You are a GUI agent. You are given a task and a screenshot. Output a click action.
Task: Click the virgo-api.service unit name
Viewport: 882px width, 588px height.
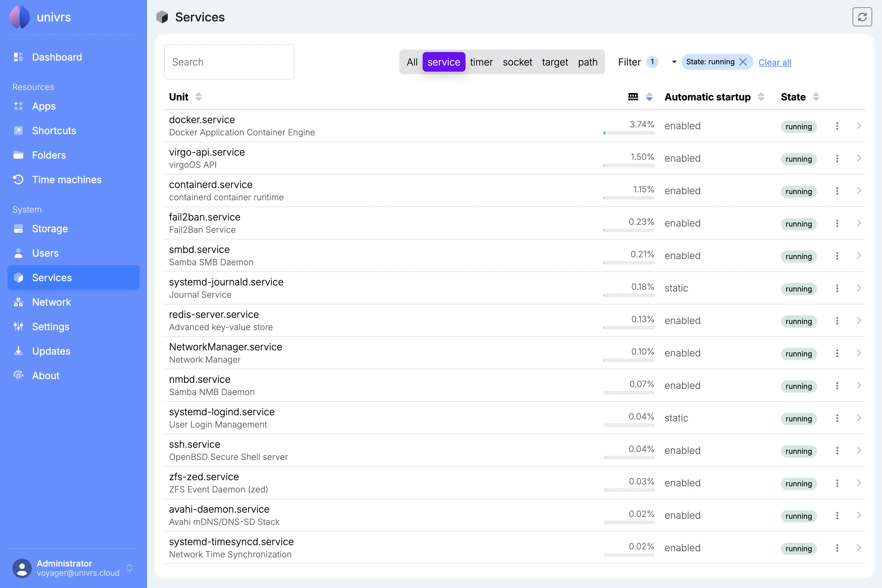[x=207, y=152]
